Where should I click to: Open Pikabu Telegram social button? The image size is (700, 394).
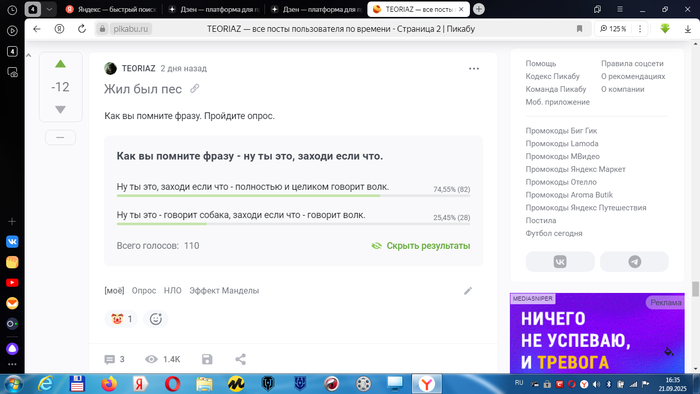pos(634,261)
